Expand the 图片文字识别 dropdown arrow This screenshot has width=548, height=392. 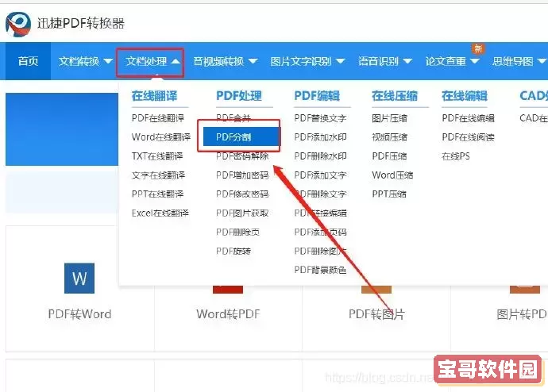(x=341, y=61)
